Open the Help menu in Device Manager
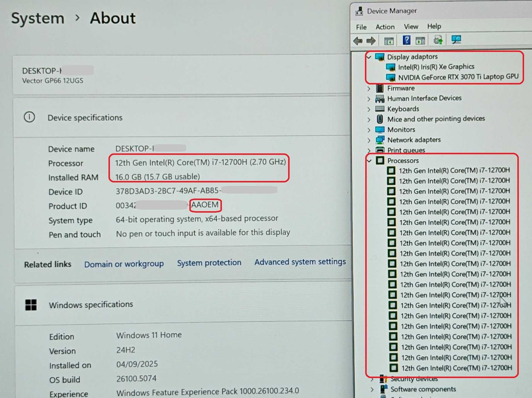Viewport: 532px width, 398px height. pyautogui.click(x=434, y=26)
